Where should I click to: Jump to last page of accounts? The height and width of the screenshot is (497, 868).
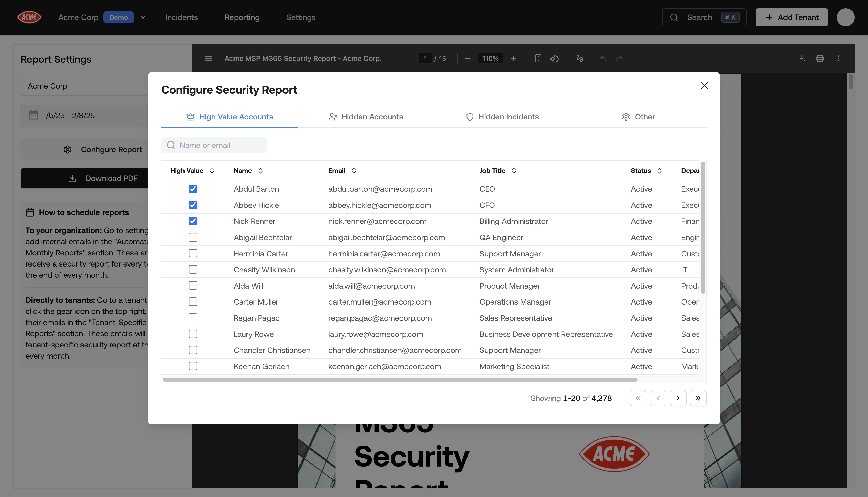pyautogui.click(x=698, y=398)
